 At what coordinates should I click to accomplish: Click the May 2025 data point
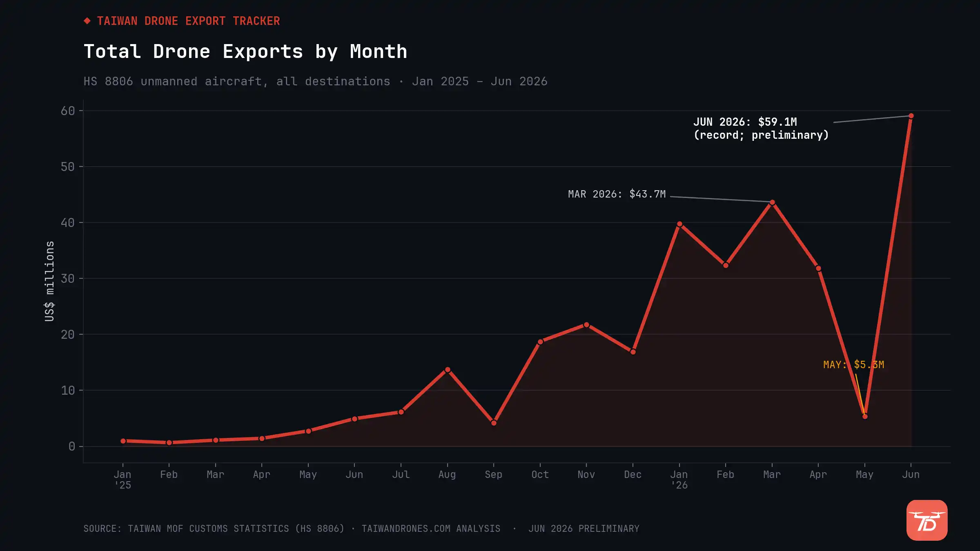point(308,431)
